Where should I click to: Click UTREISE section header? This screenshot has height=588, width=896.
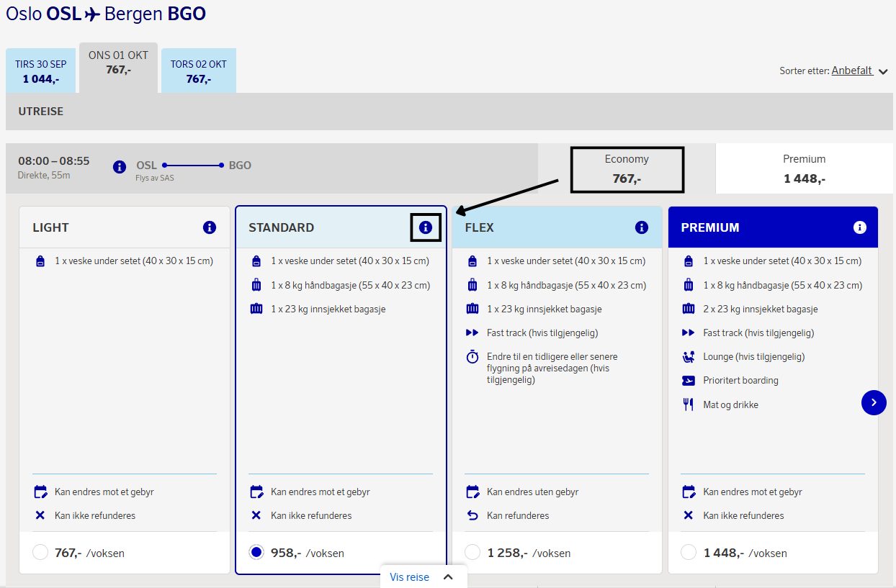pos(449,112)
